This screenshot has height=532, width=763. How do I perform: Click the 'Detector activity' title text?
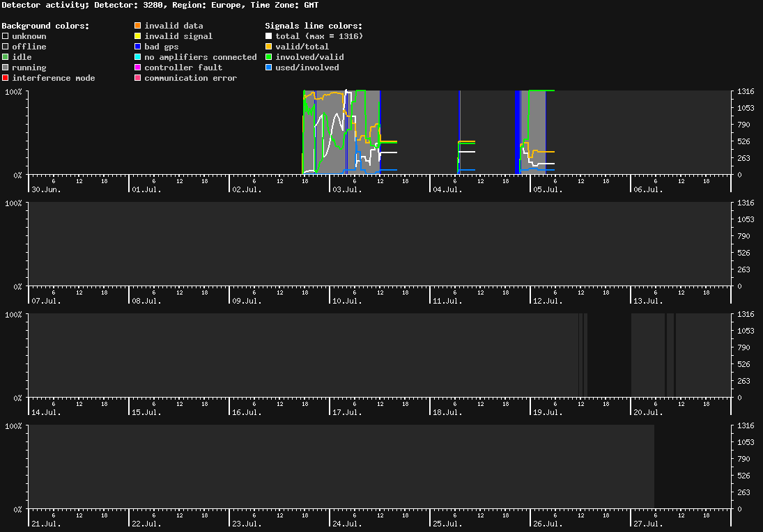pyautogui.click(x=46, y=5)
